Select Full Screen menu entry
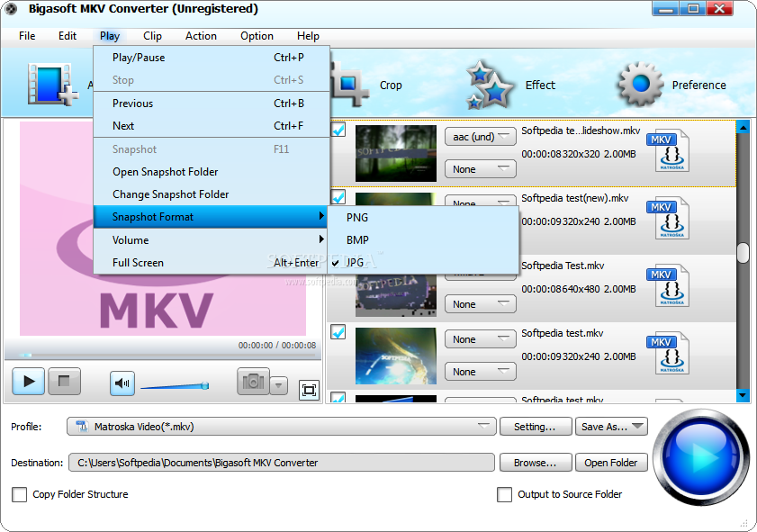 [x=211, y=263]
